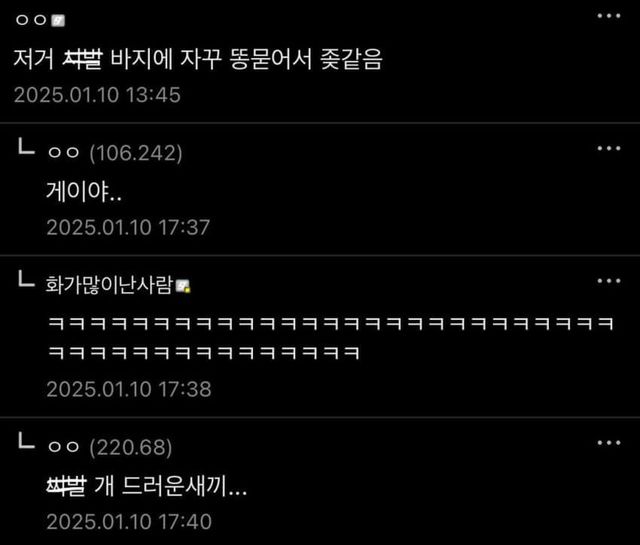
Task: Click the nickname ㅇㅇ with IP 220.68
Action: (63, 447)
